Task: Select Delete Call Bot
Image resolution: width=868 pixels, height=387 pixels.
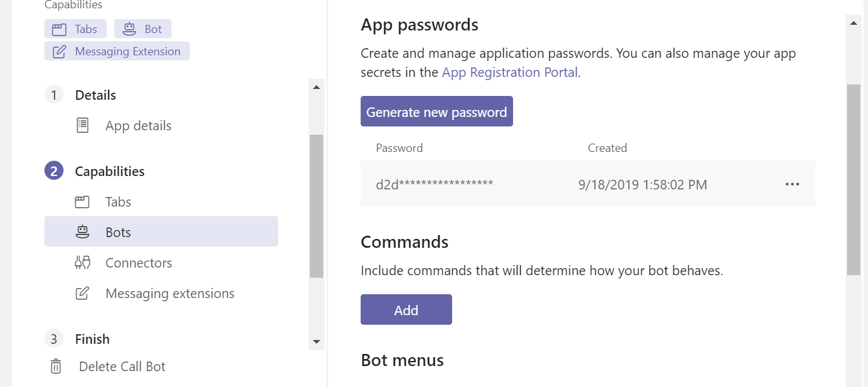Action: pyautogui.click(x=122, y=366)
